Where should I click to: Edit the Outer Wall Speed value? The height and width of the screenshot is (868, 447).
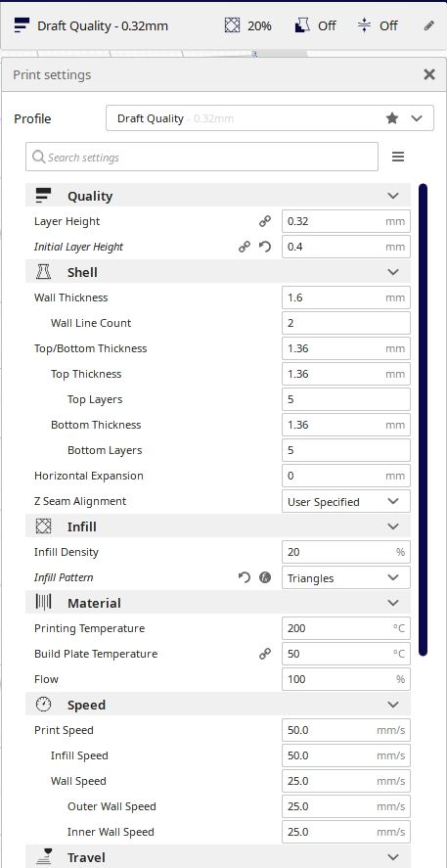346,807
